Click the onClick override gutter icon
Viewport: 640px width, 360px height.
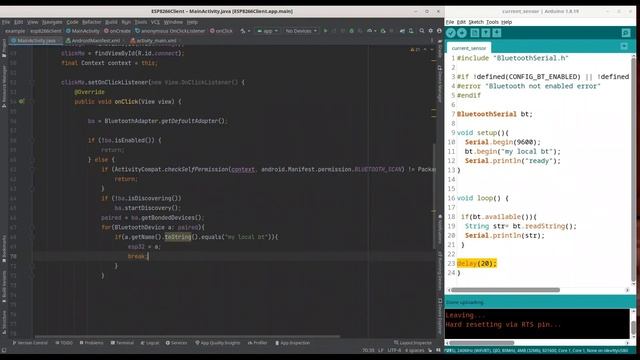(21, 101)
